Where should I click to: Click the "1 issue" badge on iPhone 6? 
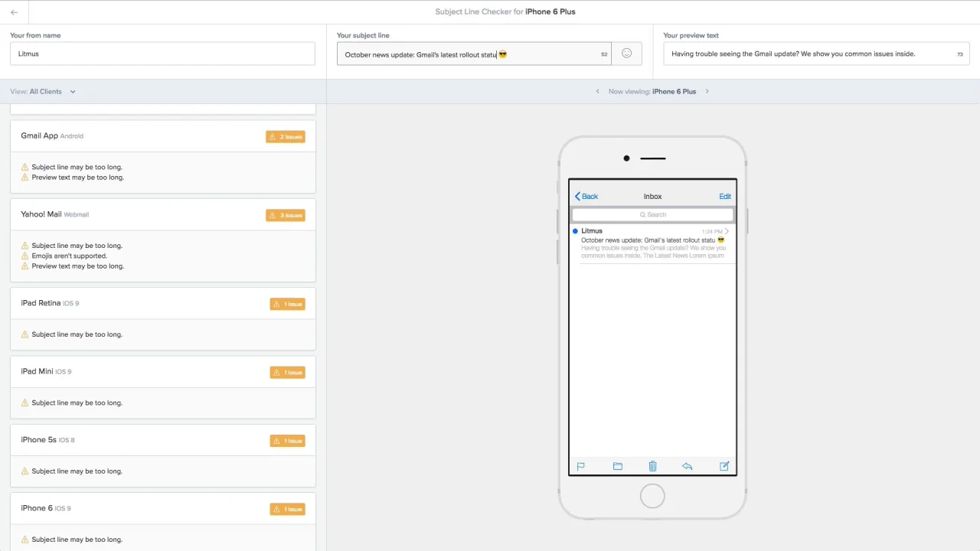[x=287, y=509]
